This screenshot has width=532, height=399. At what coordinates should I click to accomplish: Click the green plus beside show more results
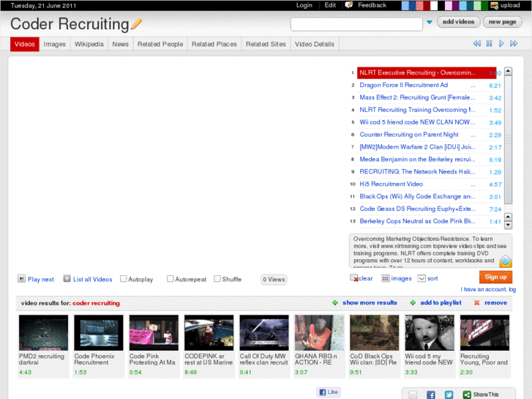tap(335, 302)
